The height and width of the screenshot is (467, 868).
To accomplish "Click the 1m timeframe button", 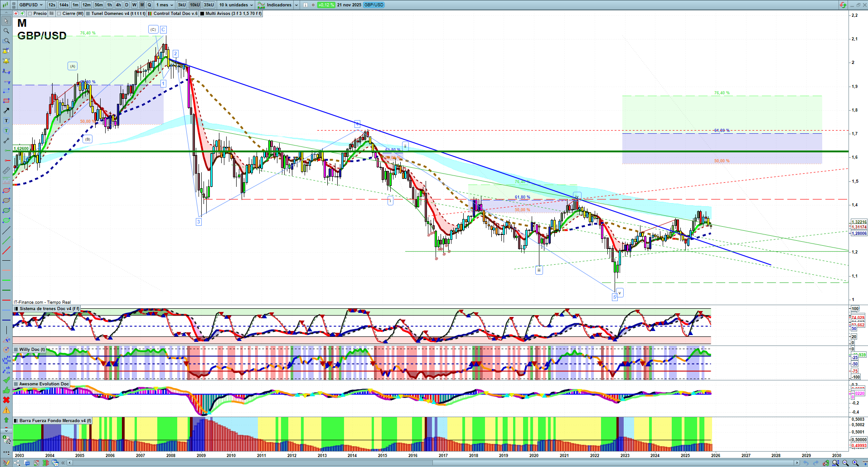I will [76, 5].
